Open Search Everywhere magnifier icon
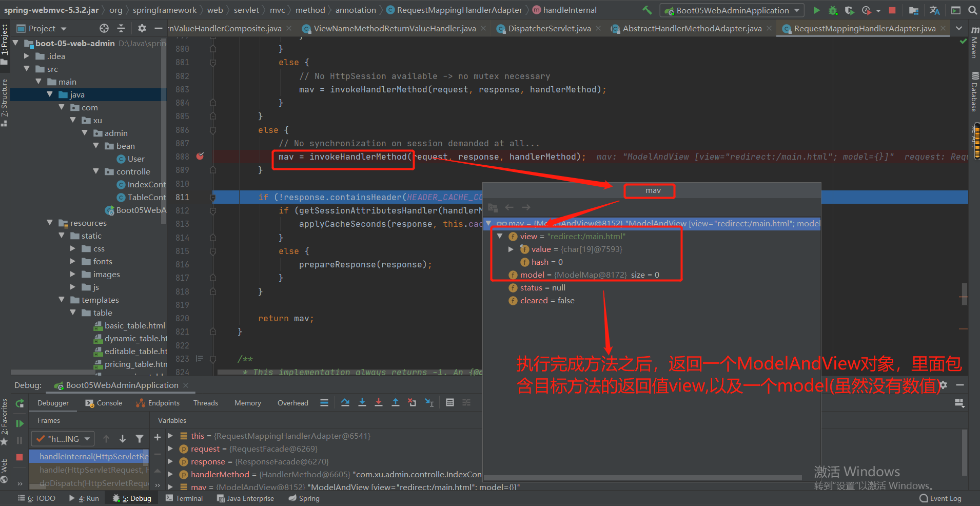This screenshot has width=980, height=506. [x=972, y=10]
